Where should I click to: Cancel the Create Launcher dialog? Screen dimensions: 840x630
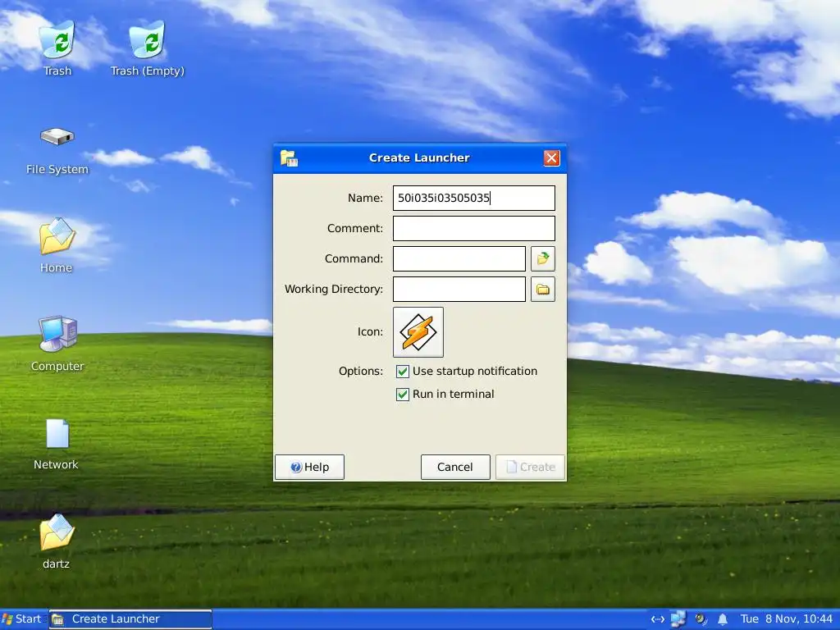[455, 467]
